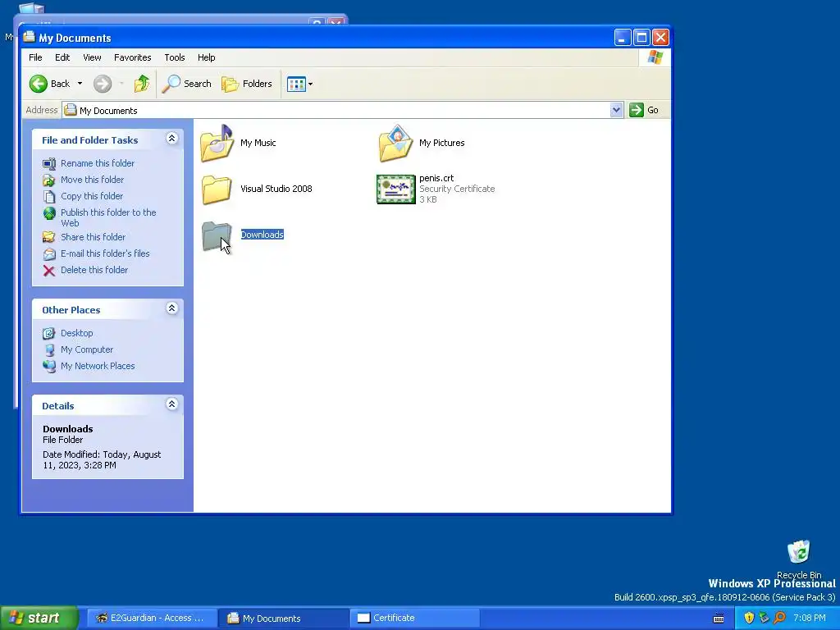Click the Rename this folder icon
The width and height of the screenshot is (840, 630).
pos(48,163)
